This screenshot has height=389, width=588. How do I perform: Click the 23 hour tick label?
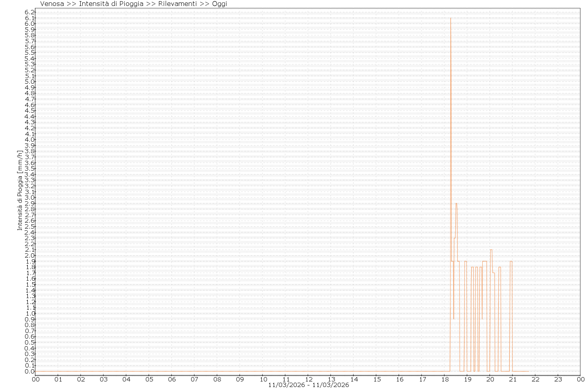(558, 379)
